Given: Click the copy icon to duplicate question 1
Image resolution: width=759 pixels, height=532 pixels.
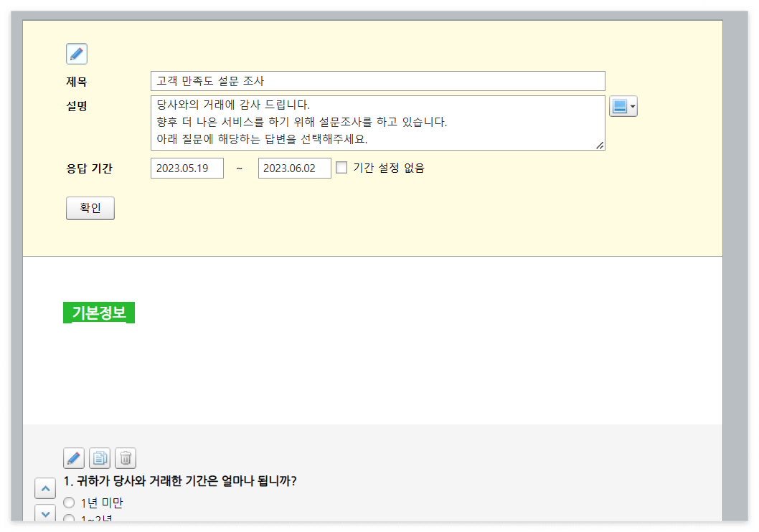Looking at the screenshot, I should click(x=100, y=457).
